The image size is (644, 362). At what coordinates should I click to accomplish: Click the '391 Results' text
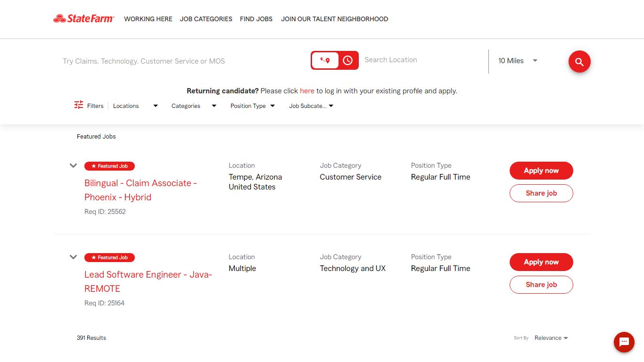pos(91,338)
